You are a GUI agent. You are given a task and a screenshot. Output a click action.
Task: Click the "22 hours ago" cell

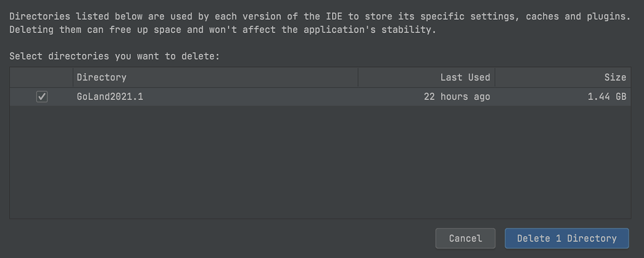[457, 97]
